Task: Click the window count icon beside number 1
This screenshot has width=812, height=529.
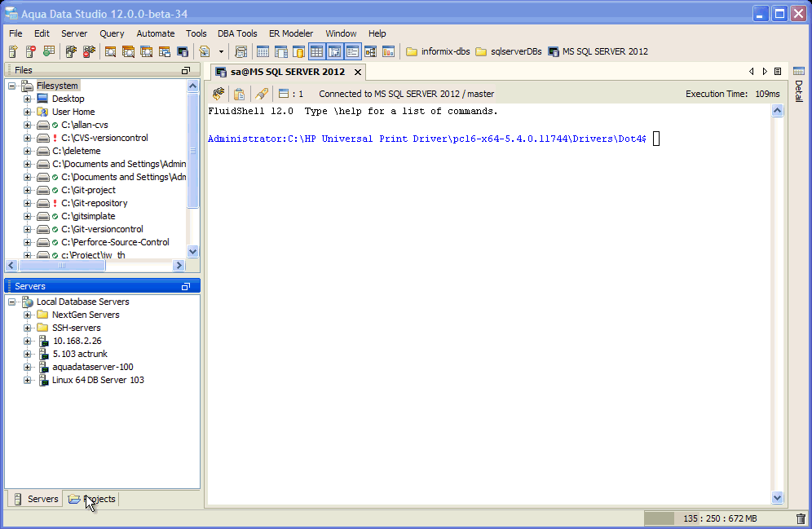Action: pos(283,94)
